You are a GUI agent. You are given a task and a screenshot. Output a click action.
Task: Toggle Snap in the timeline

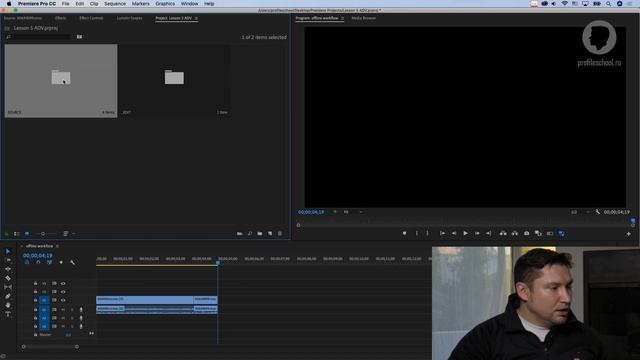(x=38, y=262)
